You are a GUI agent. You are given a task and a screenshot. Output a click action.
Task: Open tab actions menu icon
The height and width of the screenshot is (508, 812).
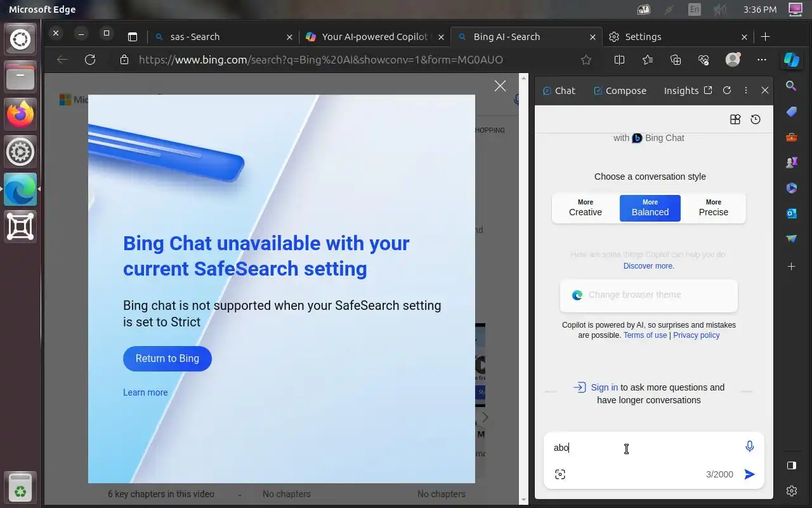(x=132, y=37)
